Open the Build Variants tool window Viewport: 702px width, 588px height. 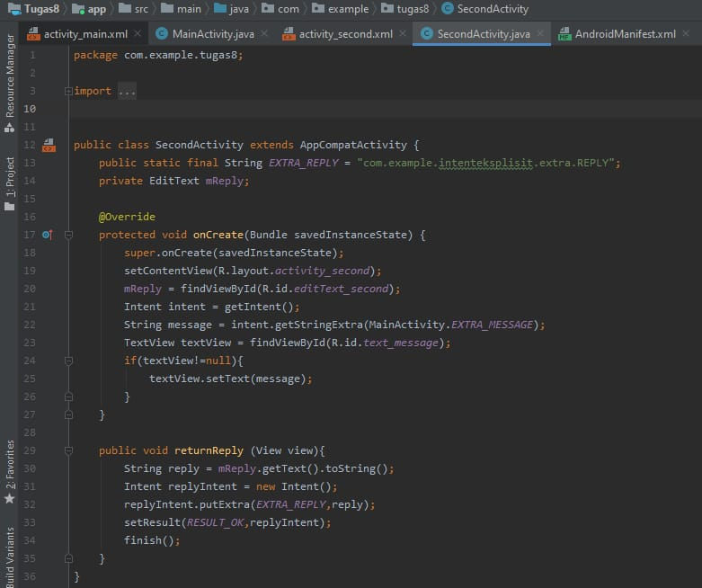pyautogui.click(x=9, y=557)
